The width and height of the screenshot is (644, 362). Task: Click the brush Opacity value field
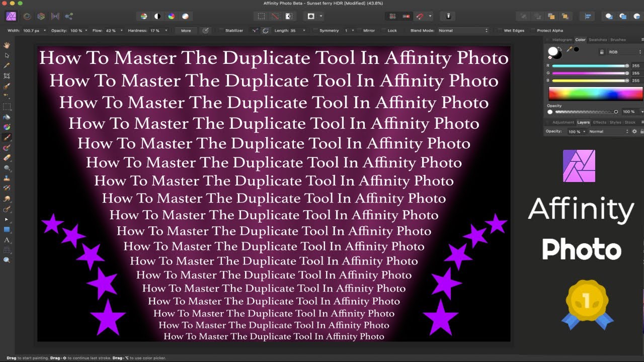pos(76,31)
